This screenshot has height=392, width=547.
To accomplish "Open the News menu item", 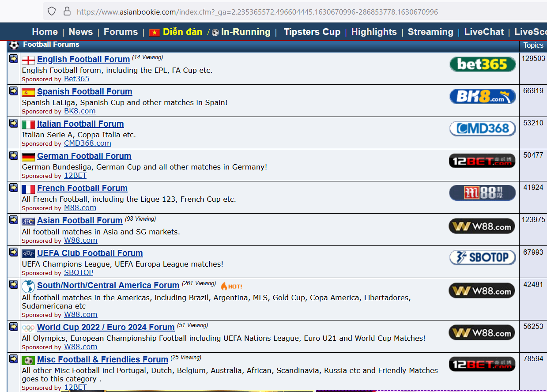I will [x=81, y=32].
